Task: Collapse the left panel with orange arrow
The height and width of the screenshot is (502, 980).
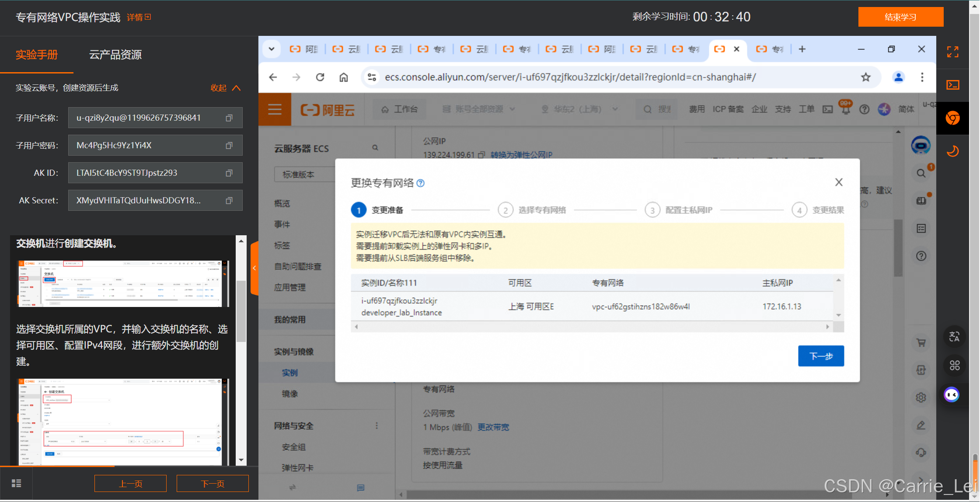Action: (x=255, y=268)
